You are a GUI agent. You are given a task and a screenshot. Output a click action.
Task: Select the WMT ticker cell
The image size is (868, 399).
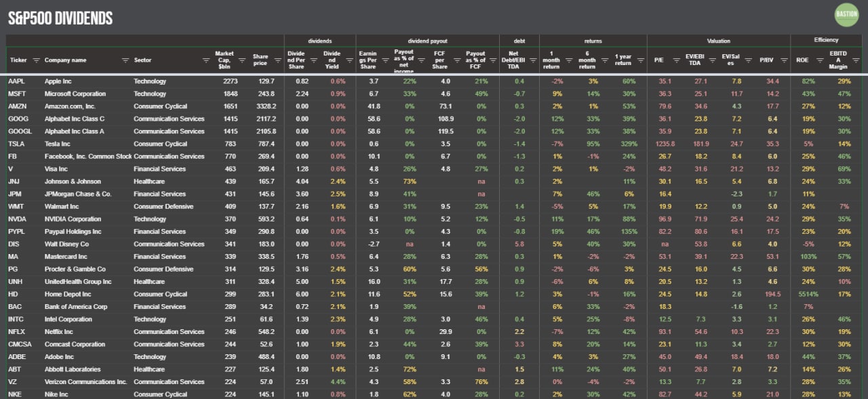(16, 207)
